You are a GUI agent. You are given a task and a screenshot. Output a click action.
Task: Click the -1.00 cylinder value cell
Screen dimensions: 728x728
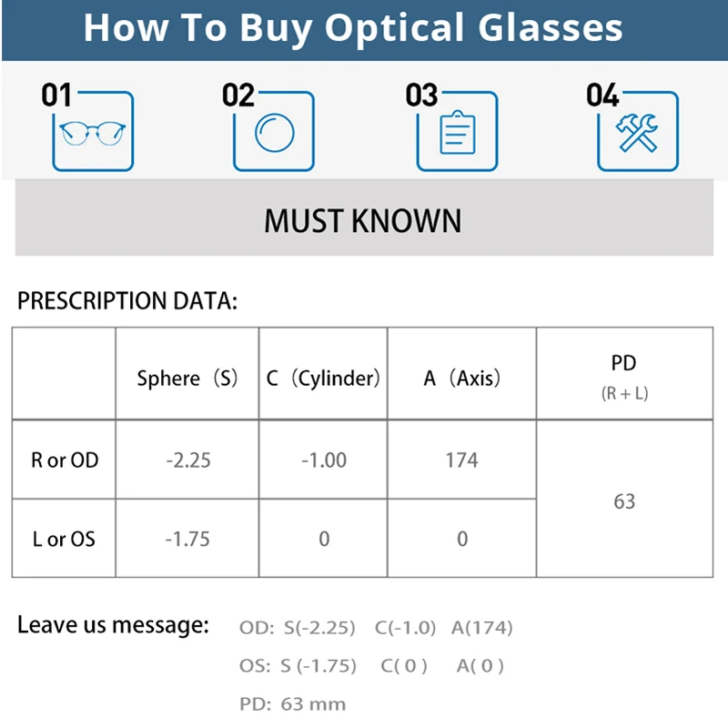click(x=324, y=460)
